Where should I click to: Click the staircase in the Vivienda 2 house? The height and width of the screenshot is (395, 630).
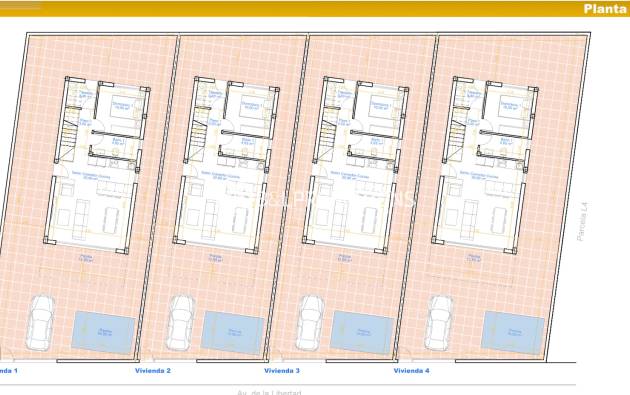198,135
